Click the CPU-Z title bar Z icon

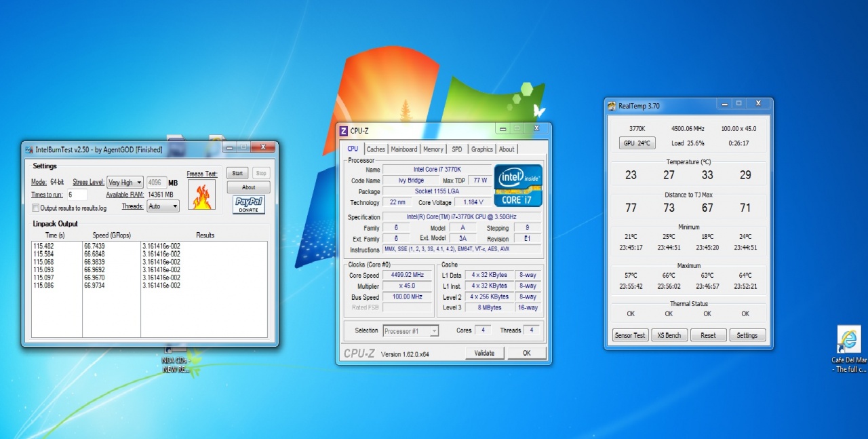coord(343,130)
